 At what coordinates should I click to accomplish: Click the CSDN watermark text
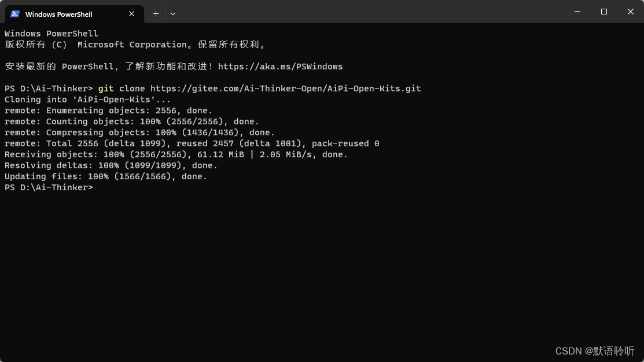pos(594,351)
